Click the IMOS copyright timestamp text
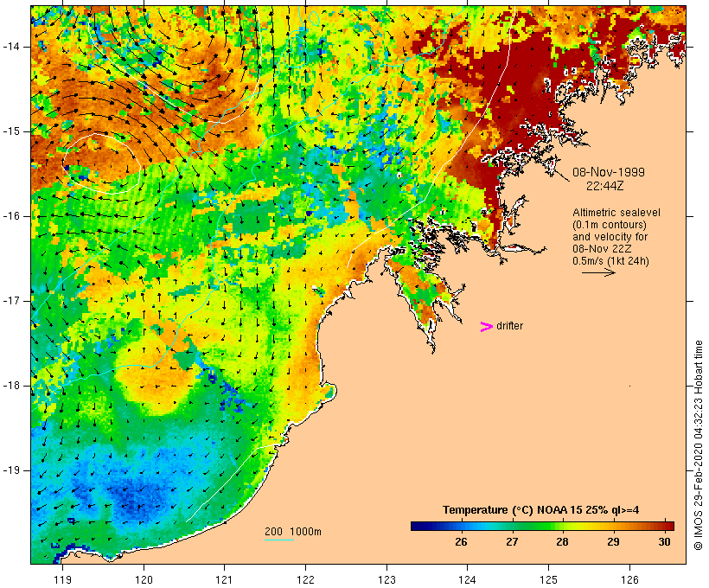The height and width of the screenshot is (588, 709). click(x=698, y=445)
